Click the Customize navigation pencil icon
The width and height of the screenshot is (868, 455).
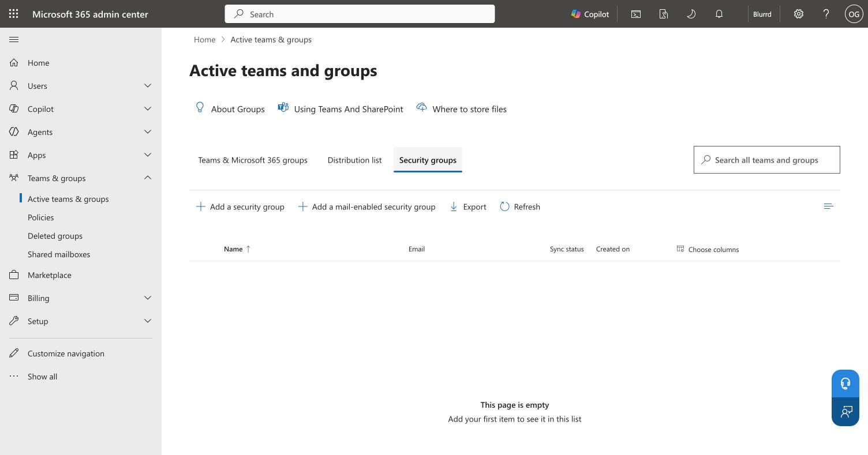[x=14, y=353]
